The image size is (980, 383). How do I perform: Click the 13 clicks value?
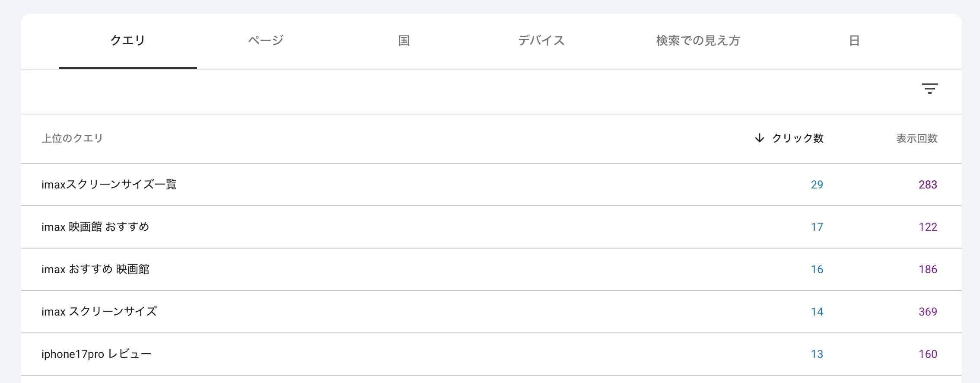(x=817, y=354)
